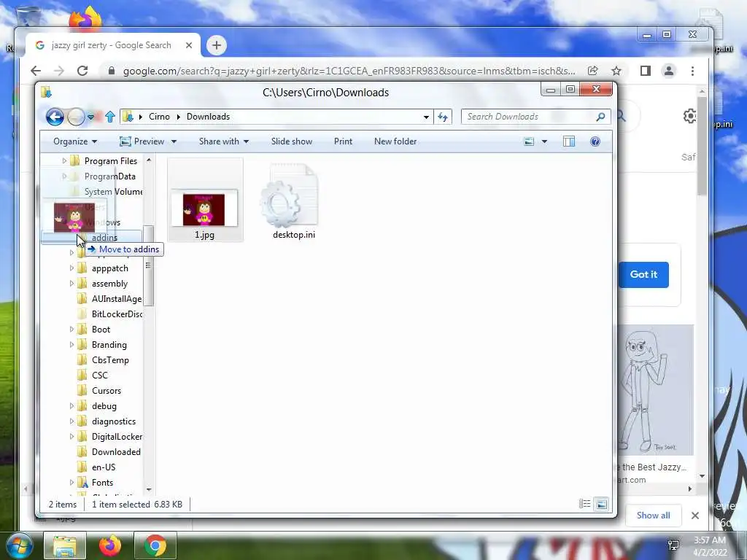Click Downloads in the breadcrumb path
The width and height of the screenshot is (747, 560).
pos(208,117)
